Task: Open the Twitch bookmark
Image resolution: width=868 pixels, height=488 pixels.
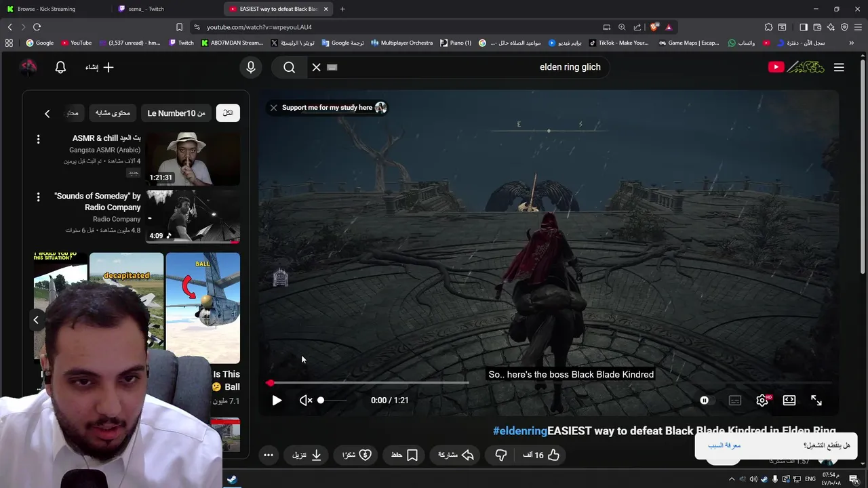Action: (181, 43)
